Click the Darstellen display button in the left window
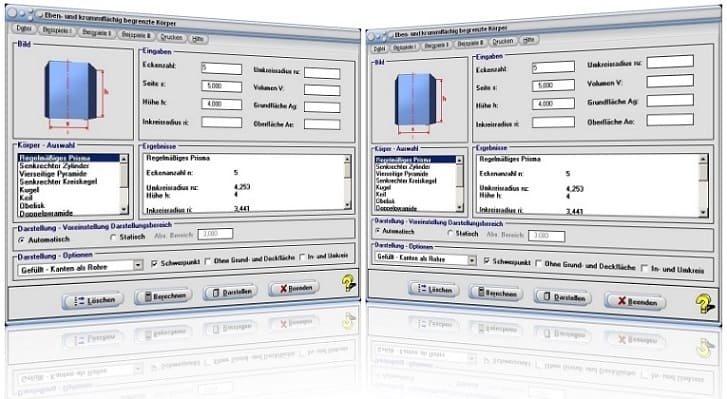 [230, 292]
